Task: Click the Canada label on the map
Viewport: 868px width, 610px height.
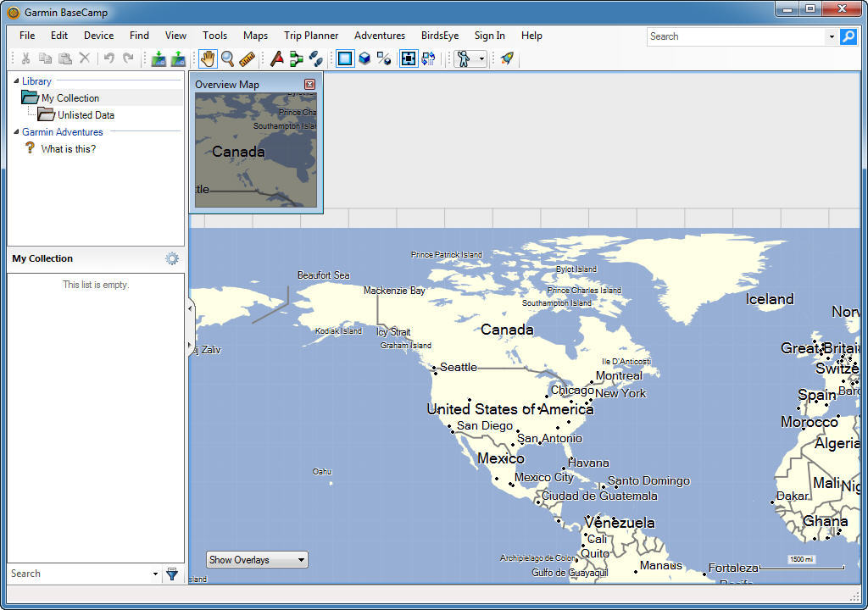Action: (507, 330)
